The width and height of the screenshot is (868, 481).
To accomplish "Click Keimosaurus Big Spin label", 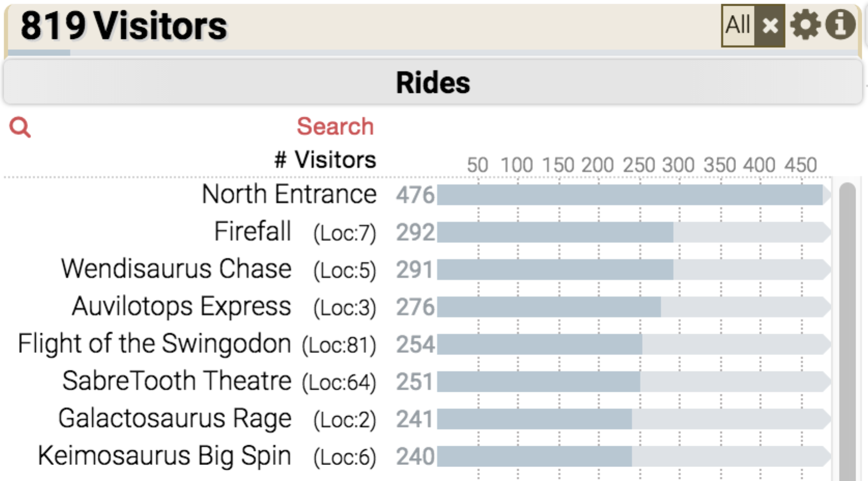I will [x=164, y=456].
